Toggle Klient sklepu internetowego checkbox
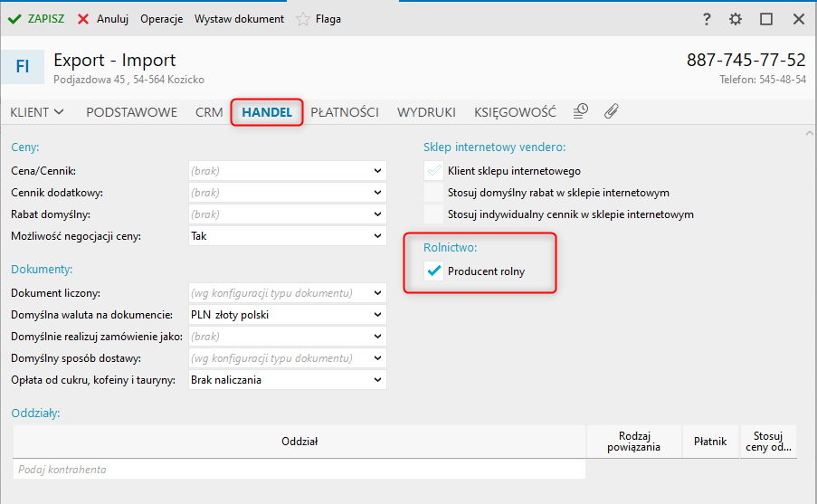The image size is (817, 504). point(434,170)
